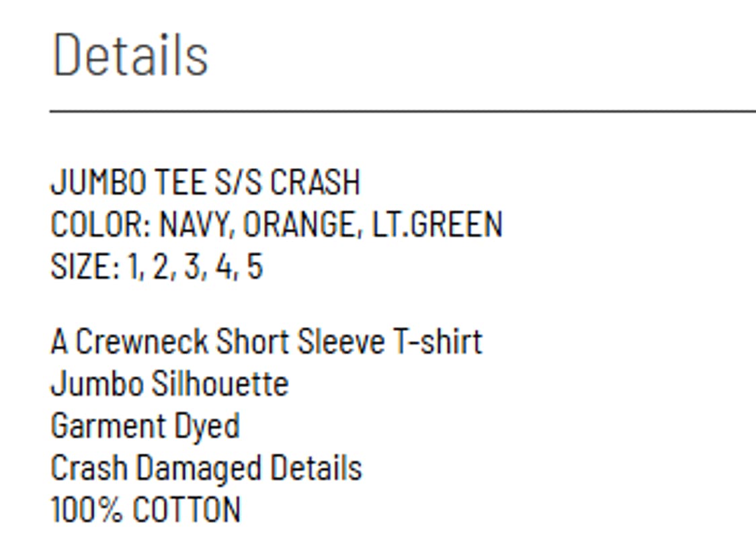The height and width of the screenshot is (536, 756).
Task: Click size number 1 in size list
Action: 134,267
